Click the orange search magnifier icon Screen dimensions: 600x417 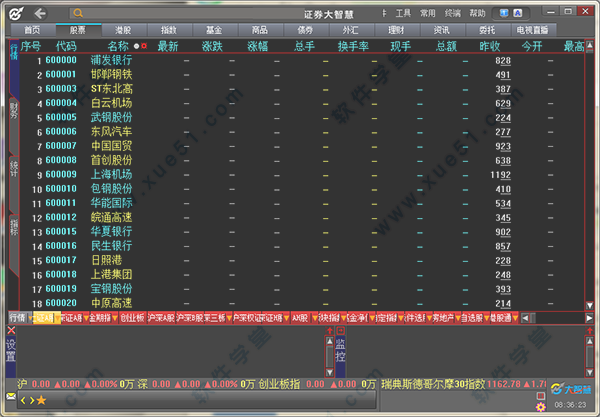click(78, 13)
